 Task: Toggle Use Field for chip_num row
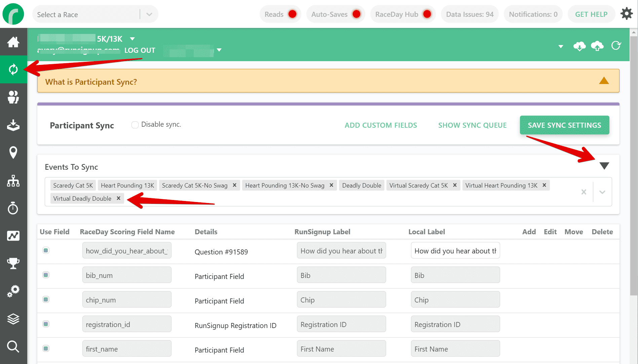tap(46, 299)
